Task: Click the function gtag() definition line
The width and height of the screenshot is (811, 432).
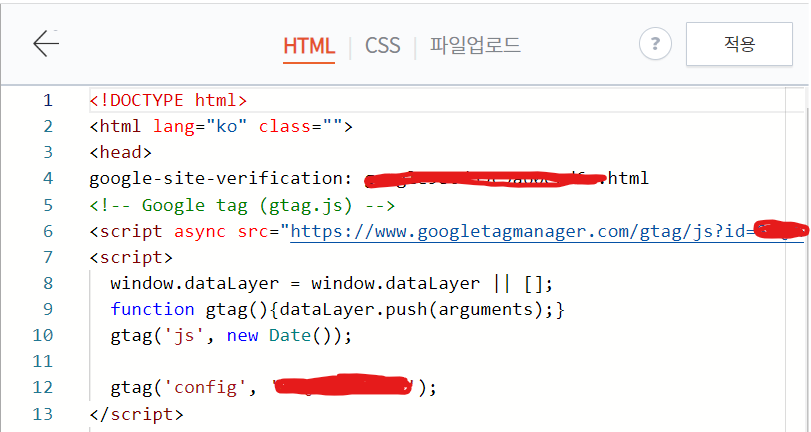Action: point(337,309)
